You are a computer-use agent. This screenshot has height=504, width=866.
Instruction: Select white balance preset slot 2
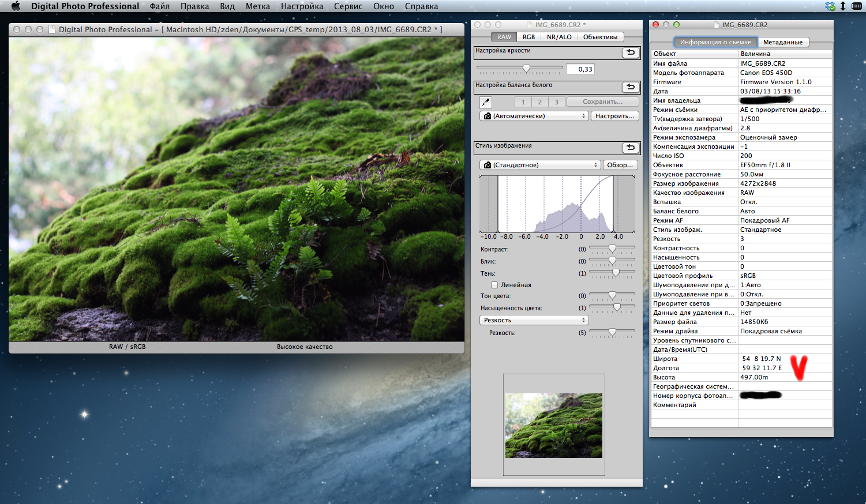pyautogui.click(x=540, y=102)
